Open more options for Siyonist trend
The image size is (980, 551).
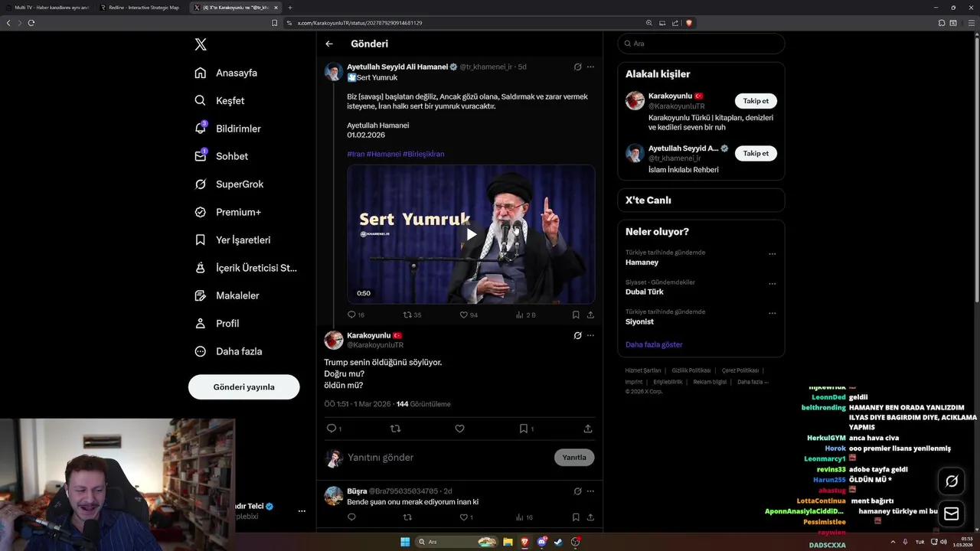[772, 313]
